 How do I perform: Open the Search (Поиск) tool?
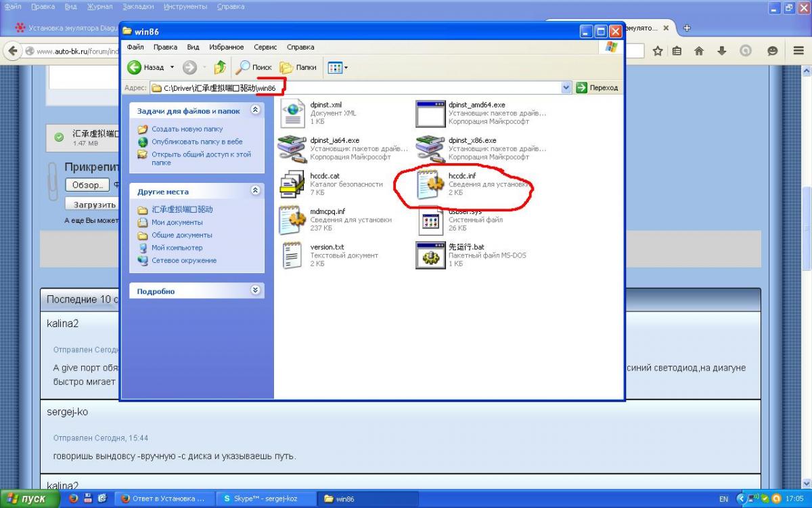point(253,67)
